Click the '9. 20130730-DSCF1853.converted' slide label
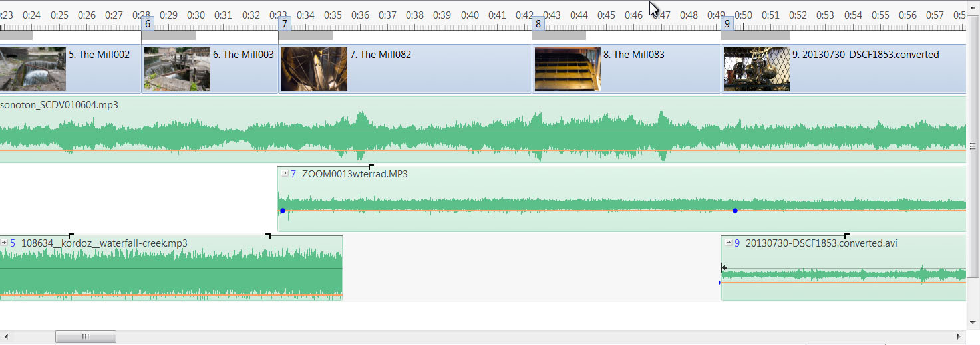Viewport: 980px width, 345px height. [866, 55]
